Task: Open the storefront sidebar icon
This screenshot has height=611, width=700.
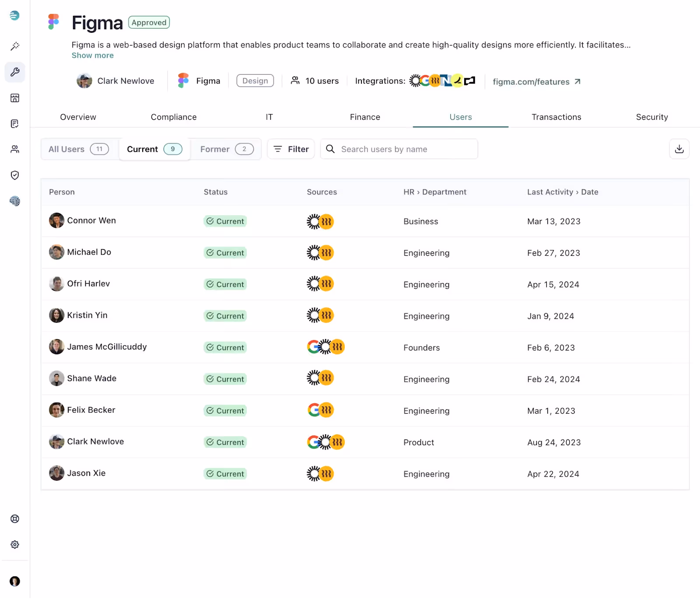Action: (15, 98)
